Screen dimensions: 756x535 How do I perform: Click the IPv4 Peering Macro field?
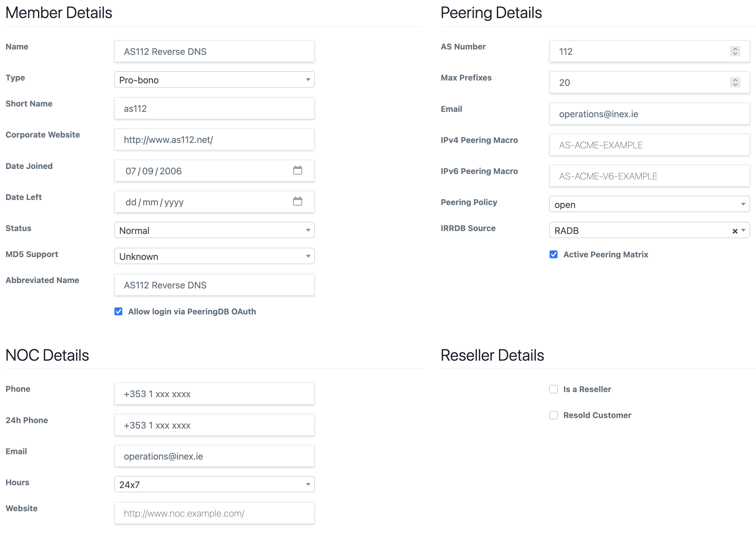(x=649, y=145)
